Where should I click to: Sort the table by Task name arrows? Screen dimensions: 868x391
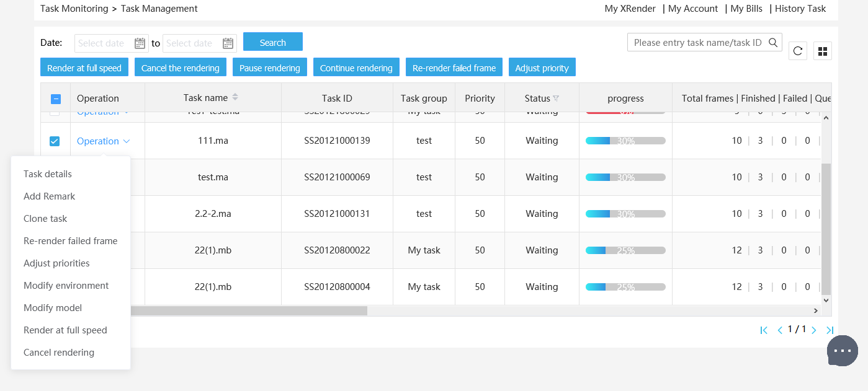[235, 97]
